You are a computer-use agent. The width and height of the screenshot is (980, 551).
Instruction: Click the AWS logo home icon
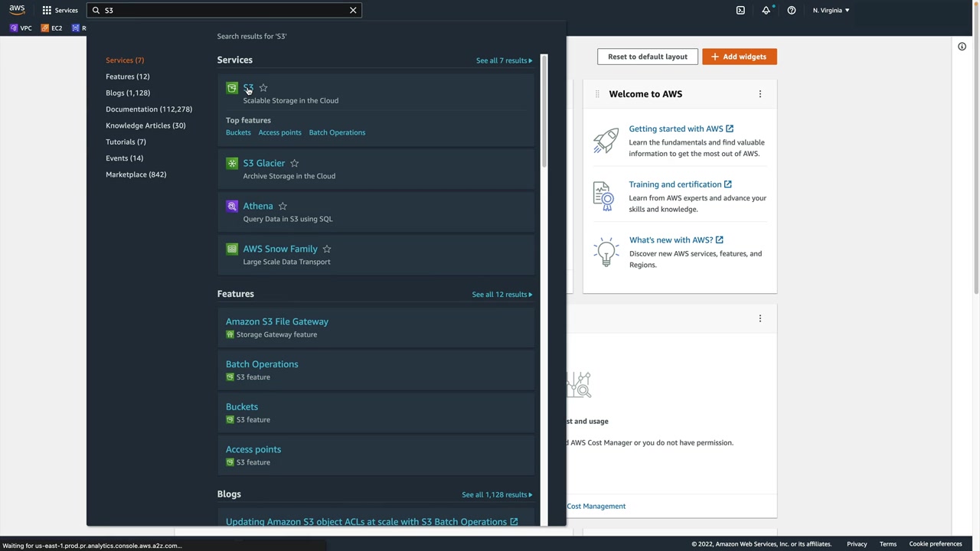(17, 10)
